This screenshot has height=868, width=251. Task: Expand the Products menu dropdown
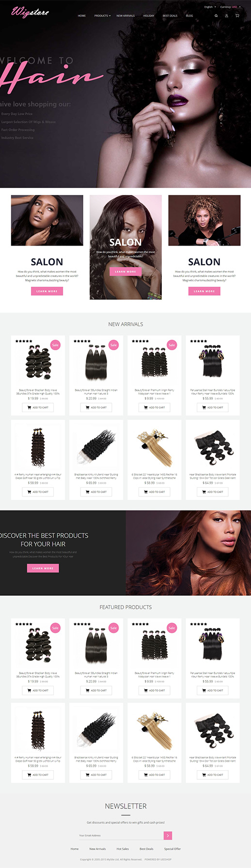coord(102,15)
